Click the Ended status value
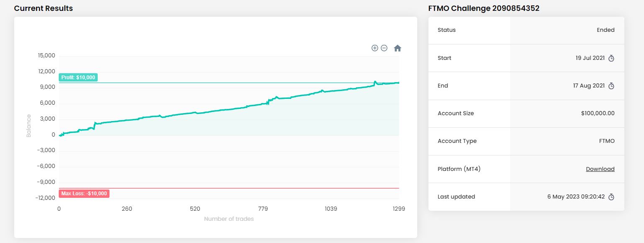Viewport: 644px width, 243px height. [606, 30]
